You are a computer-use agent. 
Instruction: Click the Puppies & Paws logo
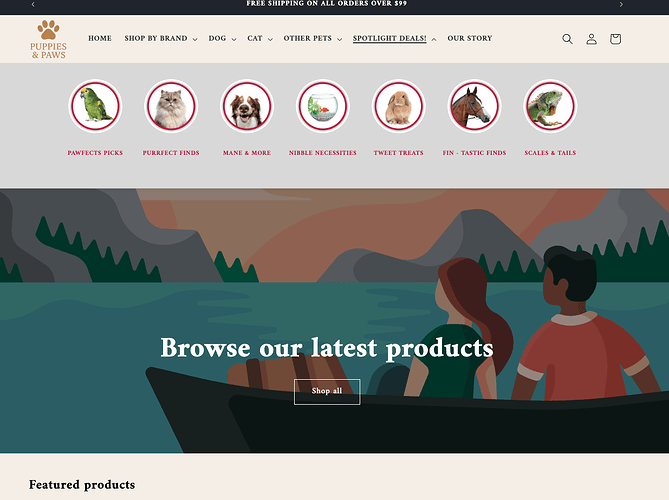click(x=48, y=39)
